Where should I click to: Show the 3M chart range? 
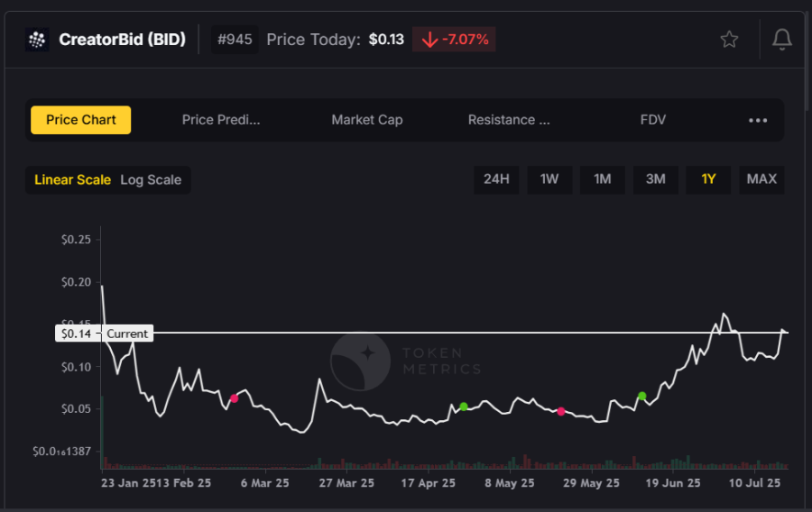click(x=656, y=179)
